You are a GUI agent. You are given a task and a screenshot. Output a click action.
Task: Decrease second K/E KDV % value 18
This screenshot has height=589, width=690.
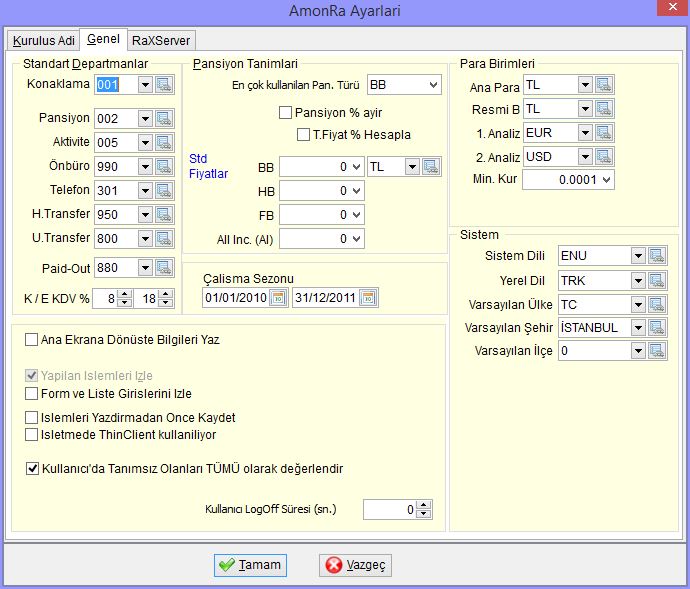(x=165, y=302)
